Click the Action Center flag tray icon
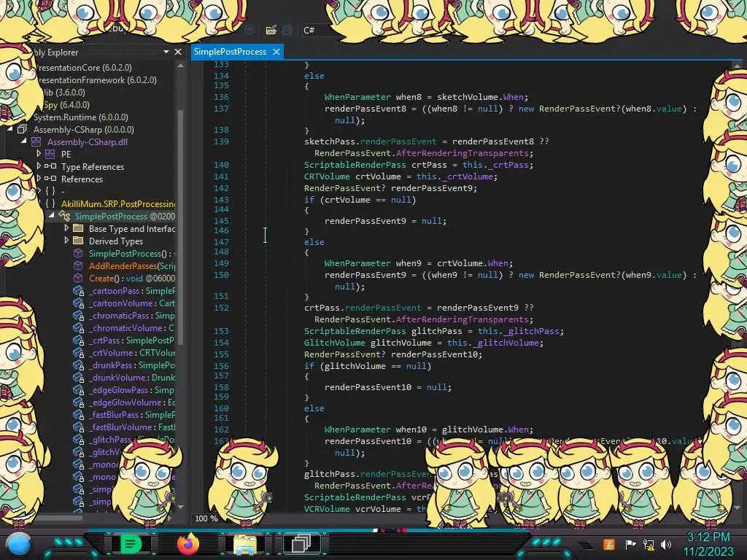 (x=630, y=544)
